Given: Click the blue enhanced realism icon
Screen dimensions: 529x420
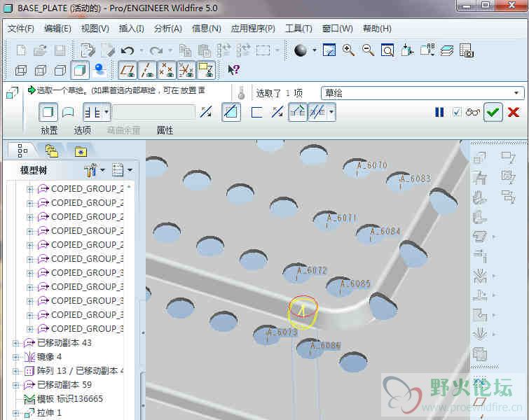Looking at the screenshot, I should (x=99, y=70).
